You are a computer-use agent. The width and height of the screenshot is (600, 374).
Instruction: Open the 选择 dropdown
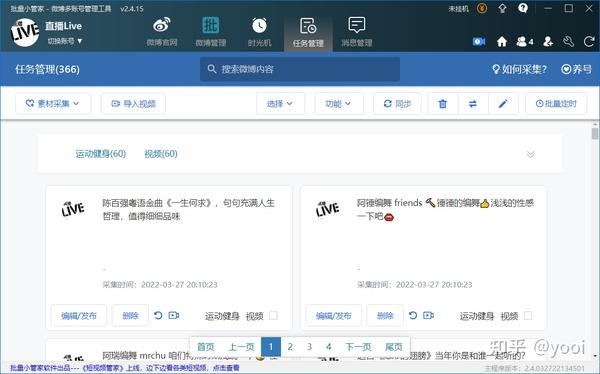(280, 103)
